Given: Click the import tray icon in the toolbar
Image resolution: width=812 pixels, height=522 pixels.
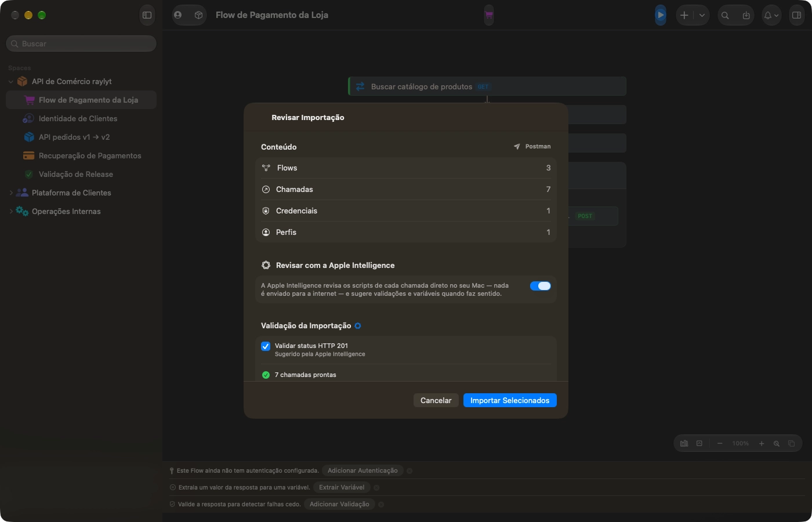Looking at the screenshot, I should click(x=746, y=16).
